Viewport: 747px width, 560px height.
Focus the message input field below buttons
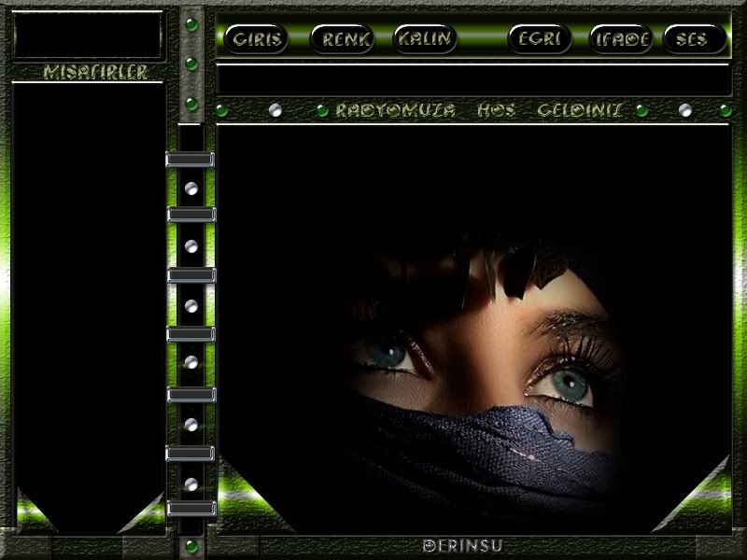pyautogui.click(x=473, y=79)
